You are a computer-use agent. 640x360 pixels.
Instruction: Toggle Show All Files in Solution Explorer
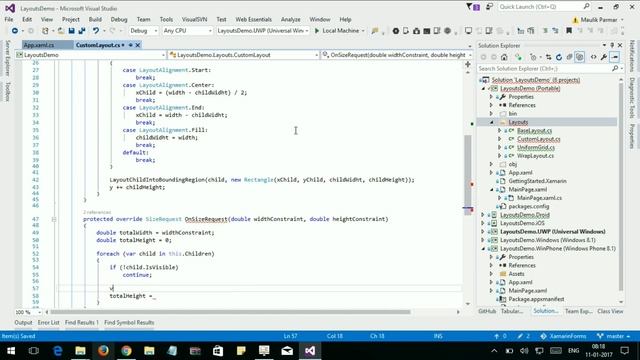580,57
